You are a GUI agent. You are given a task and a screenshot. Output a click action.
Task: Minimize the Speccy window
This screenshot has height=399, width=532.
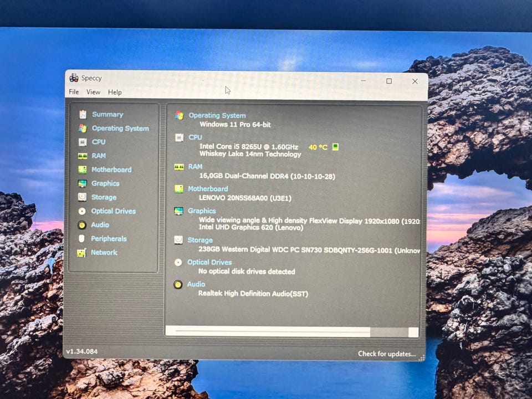pos(364,80)
